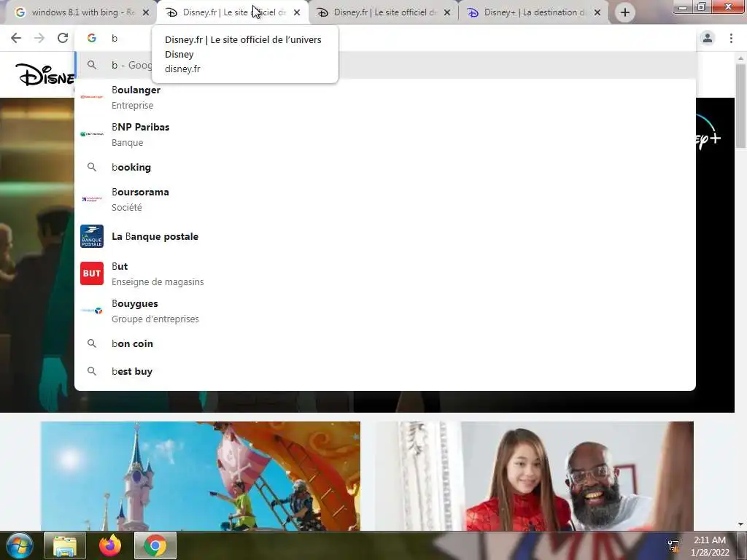Image resolution: width=747 pixels, height=560 pixels.
Task: Click the taskbar clock showing 2:11 AM
Action: (x=710, y=546)
